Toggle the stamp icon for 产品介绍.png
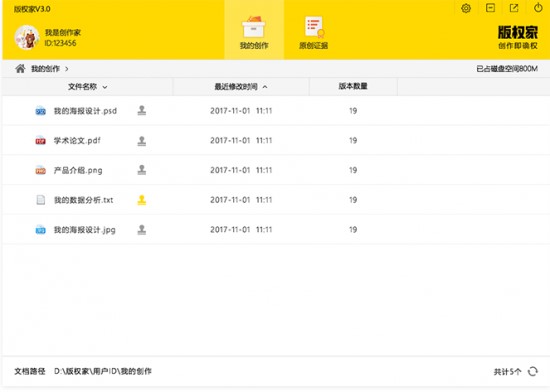Screen dimensions: 550x392 pyautogui.click(x=142, y=170)
